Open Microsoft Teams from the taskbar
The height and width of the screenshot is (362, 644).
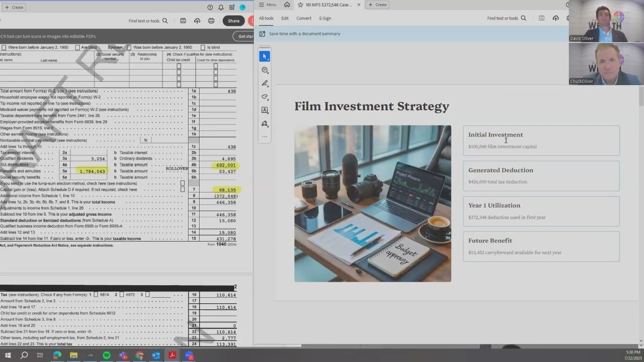(x=123, y=355)
